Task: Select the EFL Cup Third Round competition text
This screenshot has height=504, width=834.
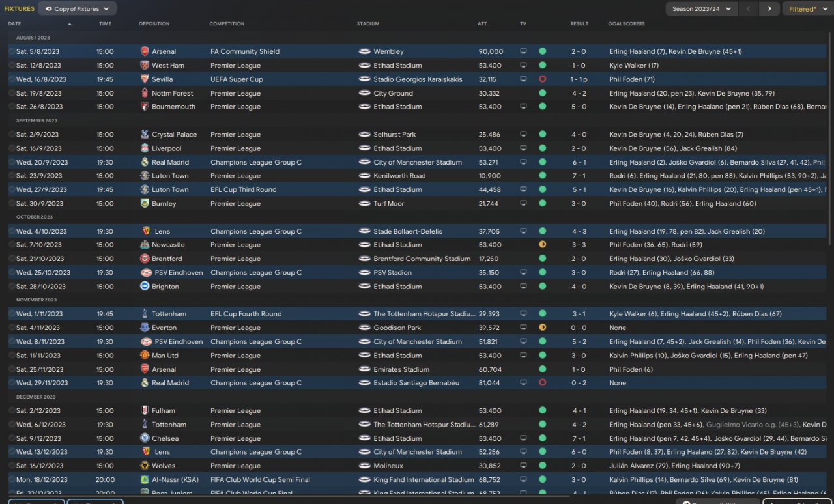Action: [243, 189]
